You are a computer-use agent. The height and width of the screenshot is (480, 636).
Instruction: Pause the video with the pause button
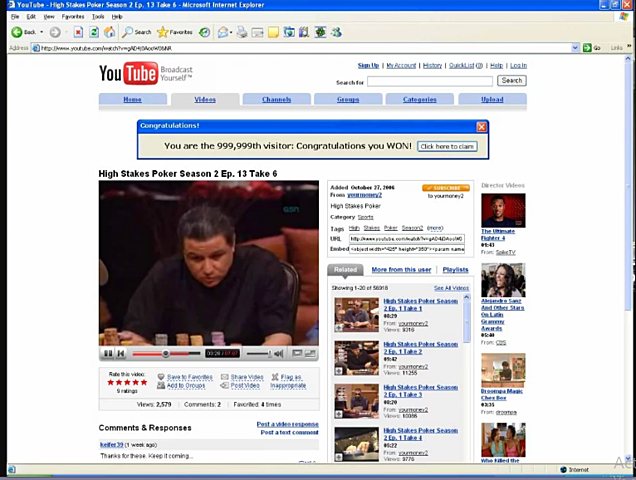[108, 354]
